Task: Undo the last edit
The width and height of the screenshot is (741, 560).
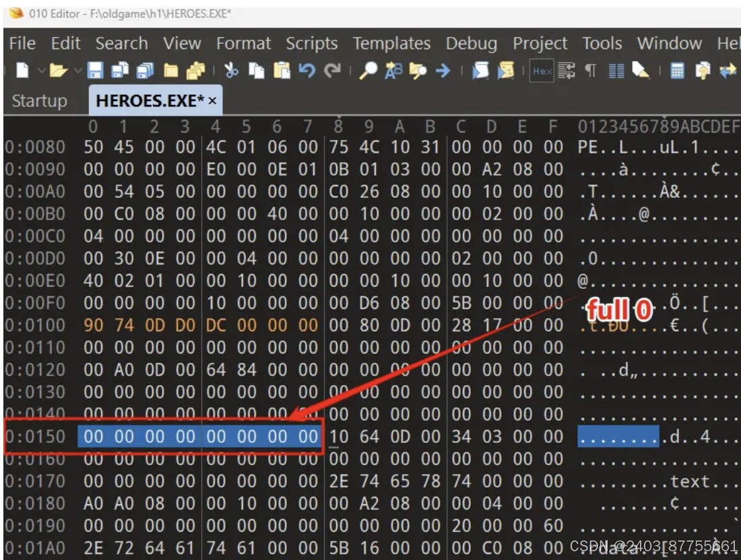Action: tap(307, 71)
